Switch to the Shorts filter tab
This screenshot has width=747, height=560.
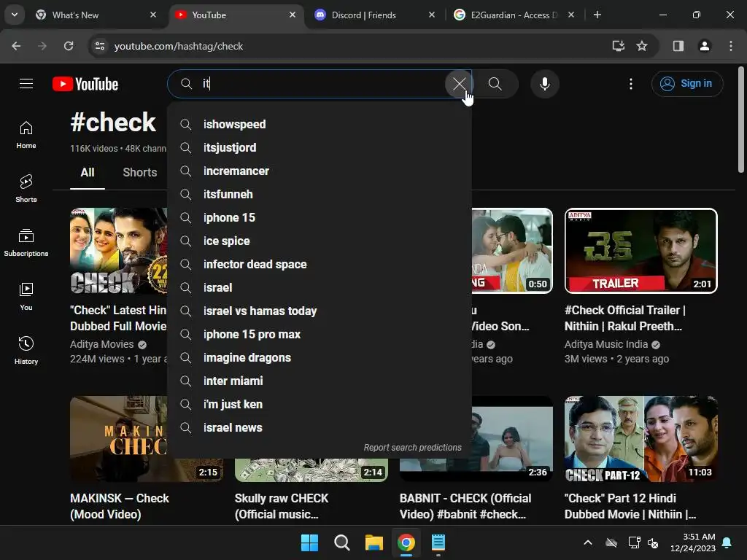139,172
